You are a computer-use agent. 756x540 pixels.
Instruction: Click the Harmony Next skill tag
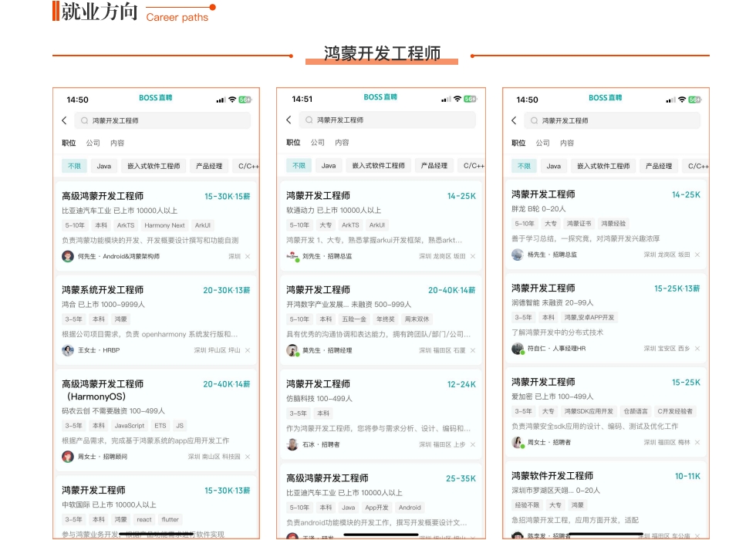point(164,225)
